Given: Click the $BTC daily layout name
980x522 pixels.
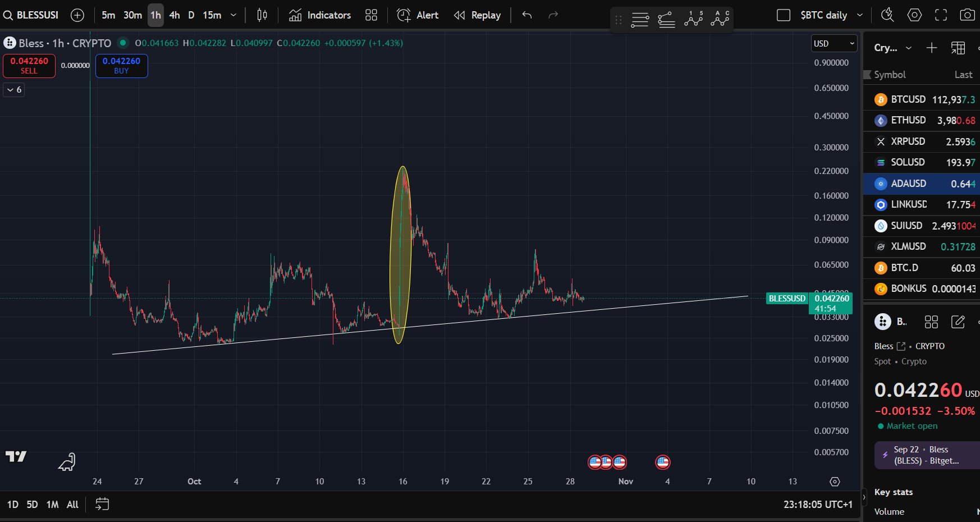Looking at the screenshot, I should [x=823, y=15].
